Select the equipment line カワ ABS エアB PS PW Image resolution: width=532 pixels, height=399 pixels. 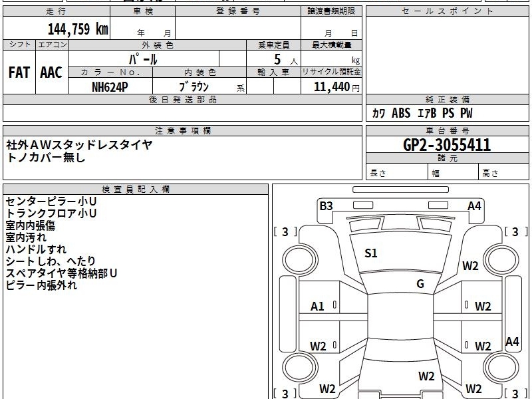[422, 113]
